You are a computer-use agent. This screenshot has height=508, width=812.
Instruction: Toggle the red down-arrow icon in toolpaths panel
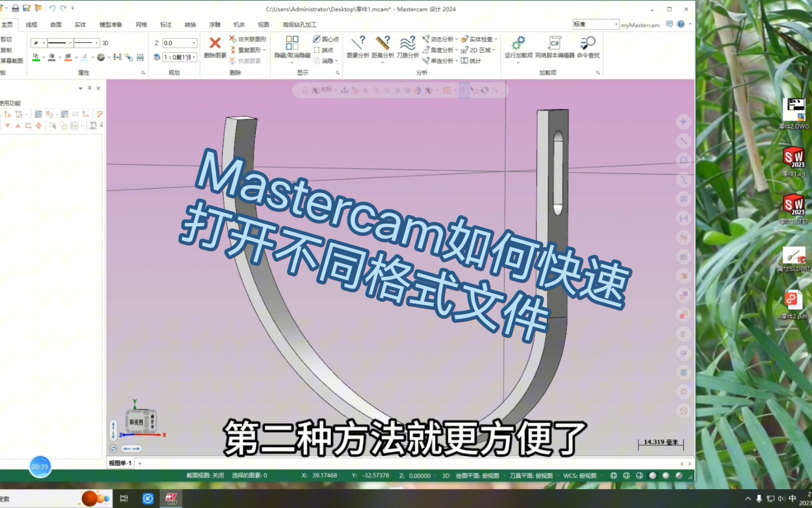[8, 126]
